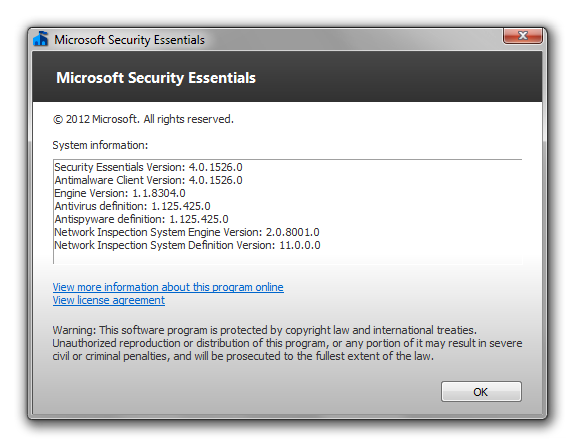Click the Security Essentials Version line
The height and width of the screenshot is (447, 575).
point(148,167)
